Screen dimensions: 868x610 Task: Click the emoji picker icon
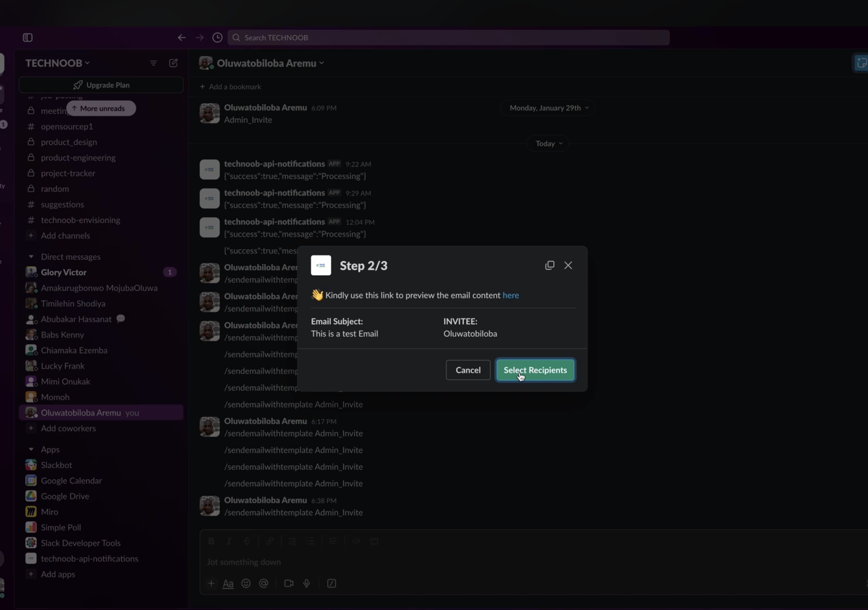pyautogui.click(x=246, y=583)
